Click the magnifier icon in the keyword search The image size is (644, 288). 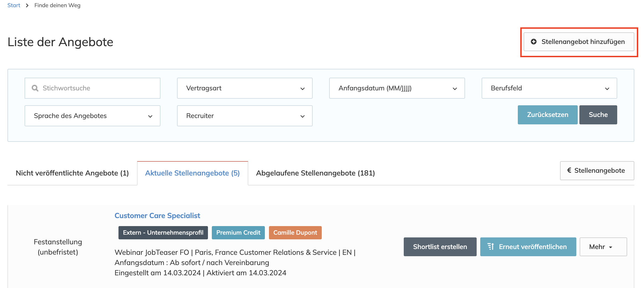(x=35, y=88)
